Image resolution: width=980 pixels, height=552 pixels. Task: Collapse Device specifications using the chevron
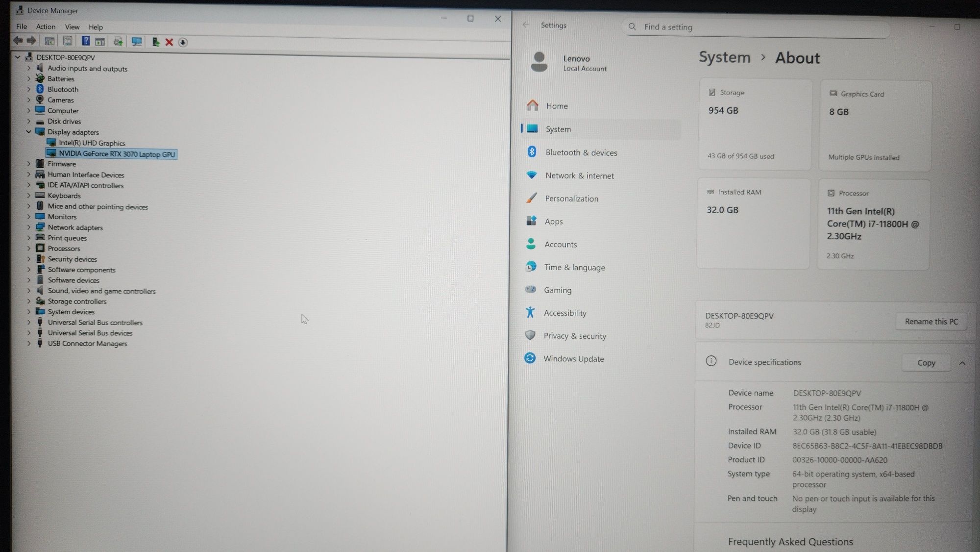point(962,363)
